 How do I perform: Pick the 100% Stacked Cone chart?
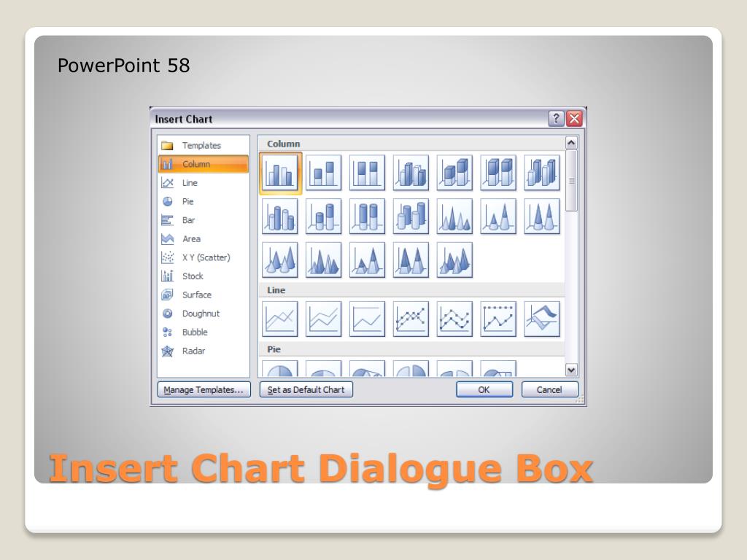tap(542, 216)
